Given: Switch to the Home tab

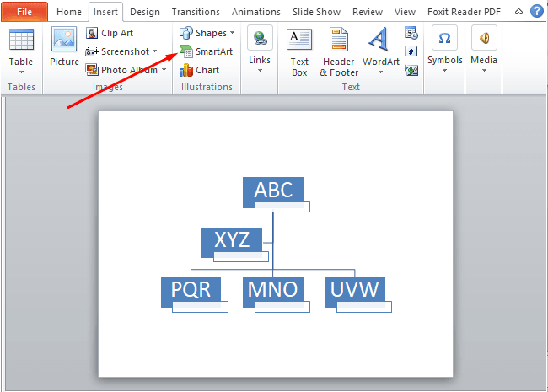Looking at the screenshot, I should 69,12.
